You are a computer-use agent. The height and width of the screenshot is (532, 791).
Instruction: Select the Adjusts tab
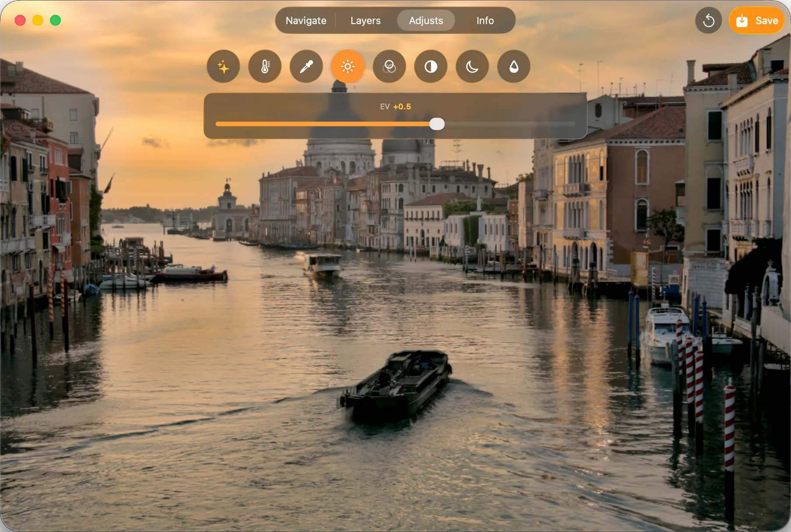pos(426,21)
